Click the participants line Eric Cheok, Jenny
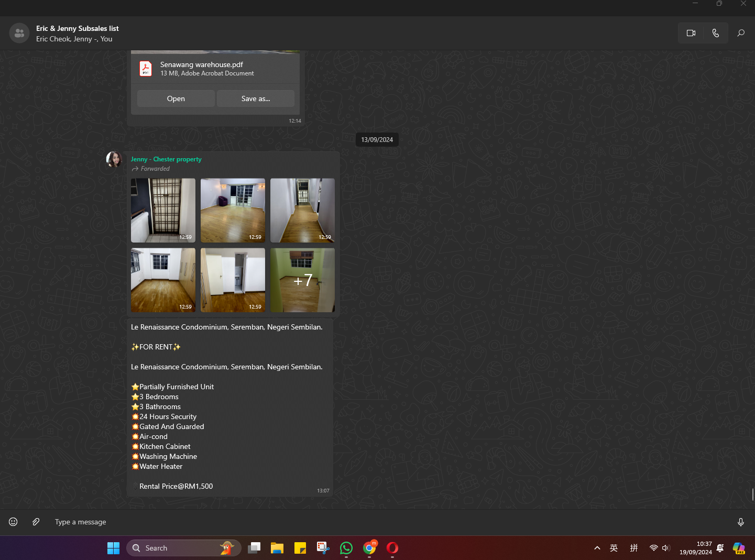The width and height of the screenshot is (755, 560). pos(74,39)
